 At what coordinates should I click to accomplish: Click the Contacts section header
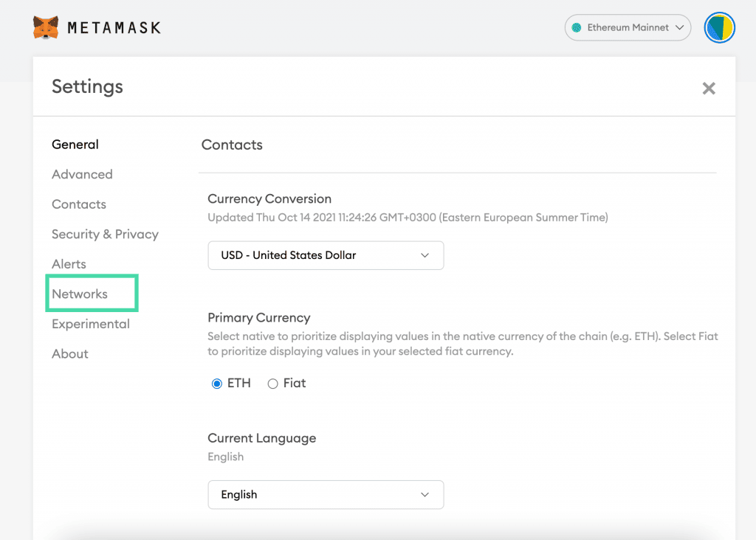coord(232,145)
